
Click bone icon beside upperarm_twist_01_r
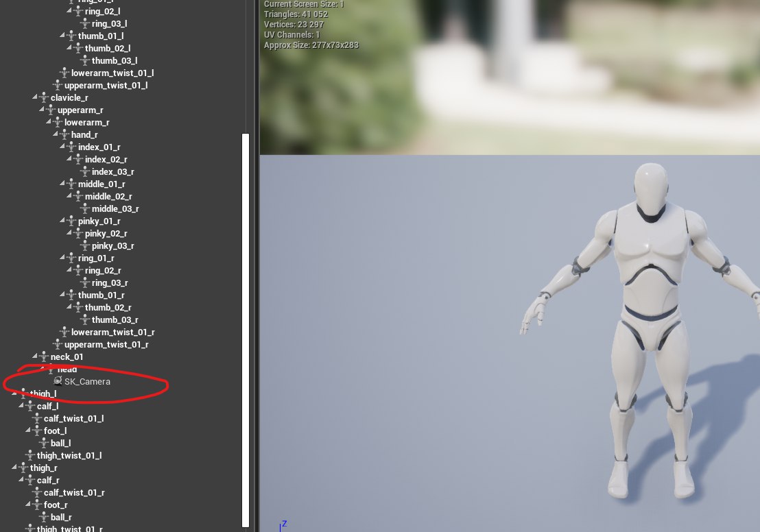pos(58,344)
